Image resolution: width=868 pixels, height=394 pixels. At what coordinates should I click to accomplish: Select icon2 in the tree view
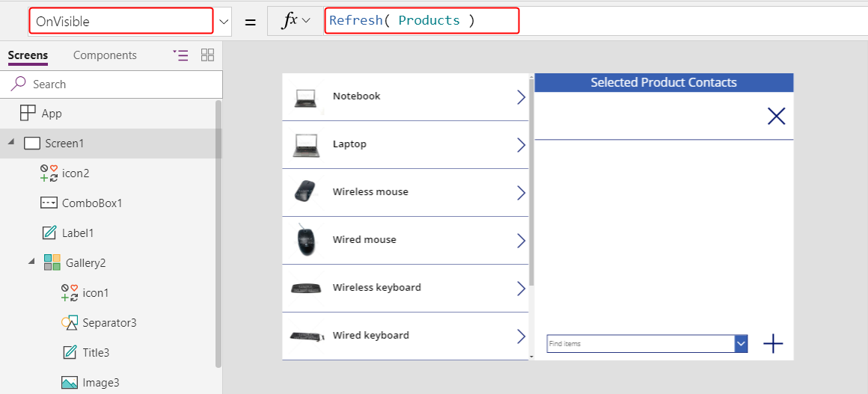[75, 173]
